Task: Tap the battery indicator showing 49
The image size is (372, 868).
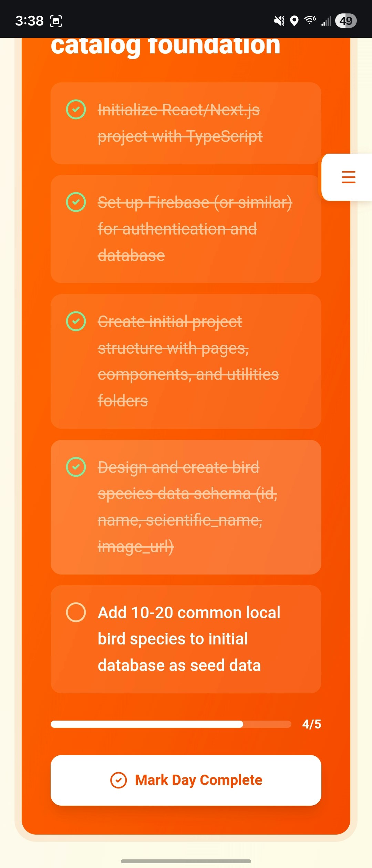Action: (x=347, y=21)
